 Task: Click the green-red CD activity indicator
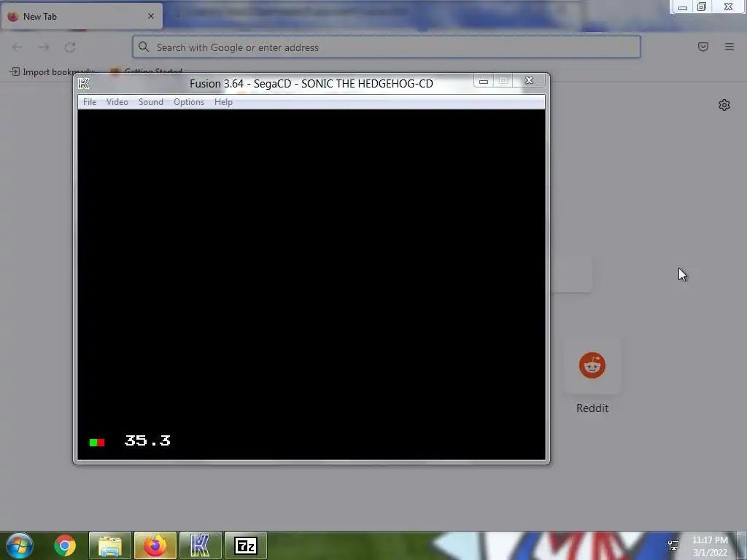(x=97, y=443)
